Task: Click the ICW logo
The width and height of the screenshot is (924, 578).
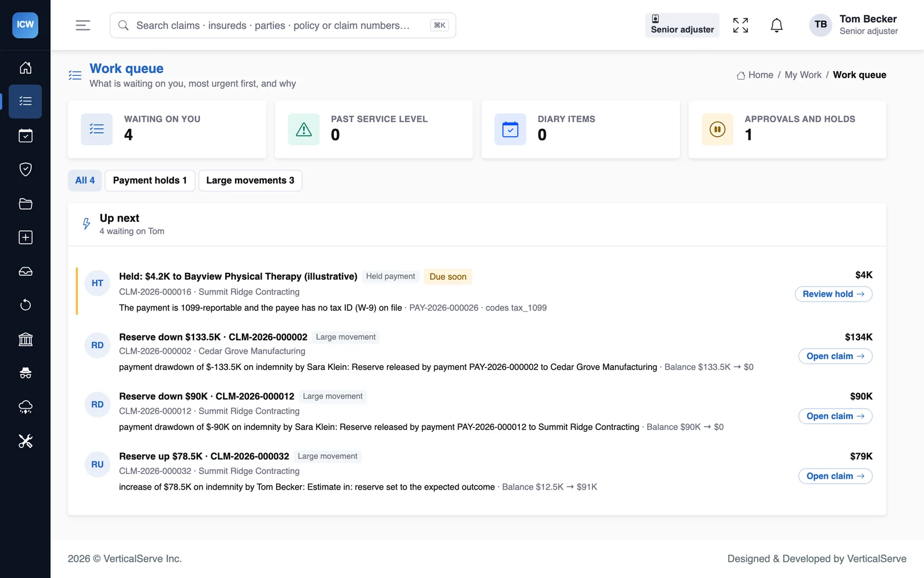Action: 25,25
